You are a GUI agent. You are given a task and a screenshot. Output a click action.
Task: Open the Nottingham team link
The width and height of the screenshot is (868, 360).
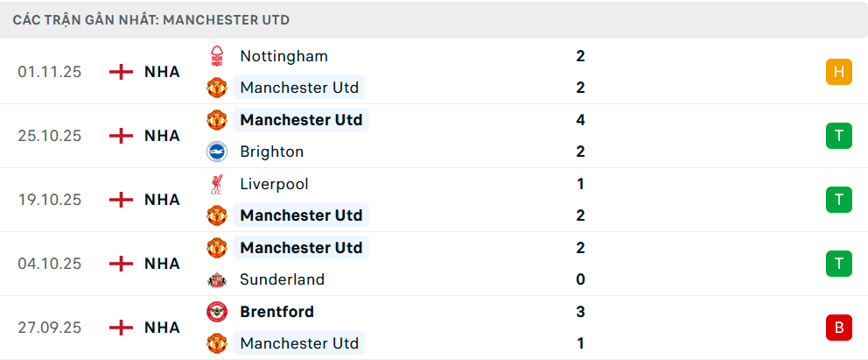pos(283,56)
